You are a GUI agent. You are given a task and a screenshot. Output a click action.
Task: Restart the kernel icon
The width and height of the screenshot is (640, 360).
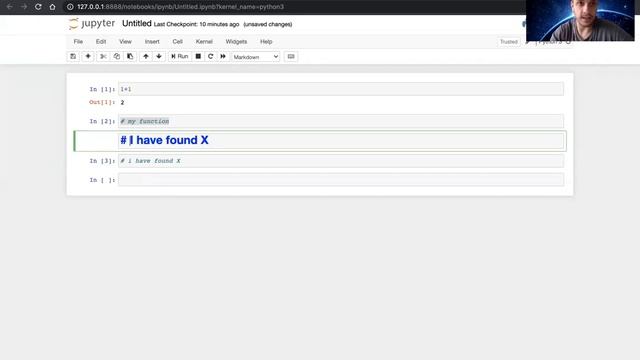211,56
